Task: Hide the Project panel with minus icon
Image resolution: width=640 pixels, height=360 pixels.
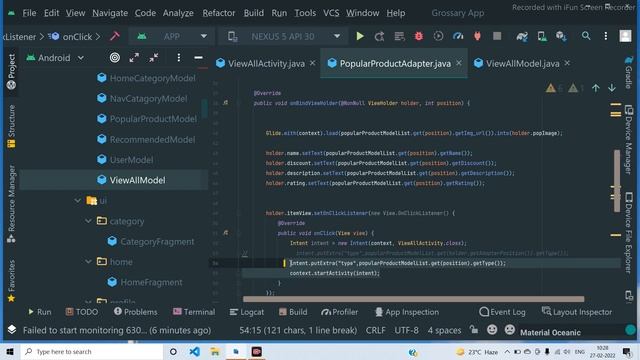Action: pyautogui.click(x=198, y=58)
